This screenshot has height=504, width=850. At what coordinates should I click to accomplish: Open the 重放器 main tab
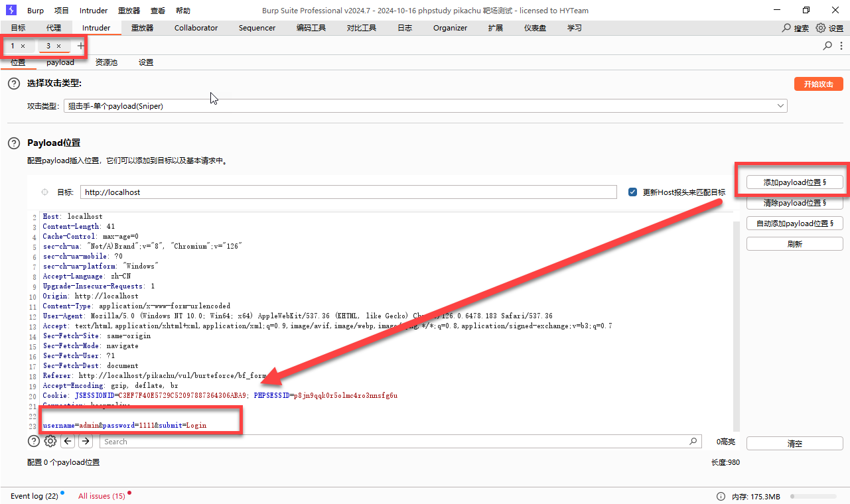(x=142, y=28)
